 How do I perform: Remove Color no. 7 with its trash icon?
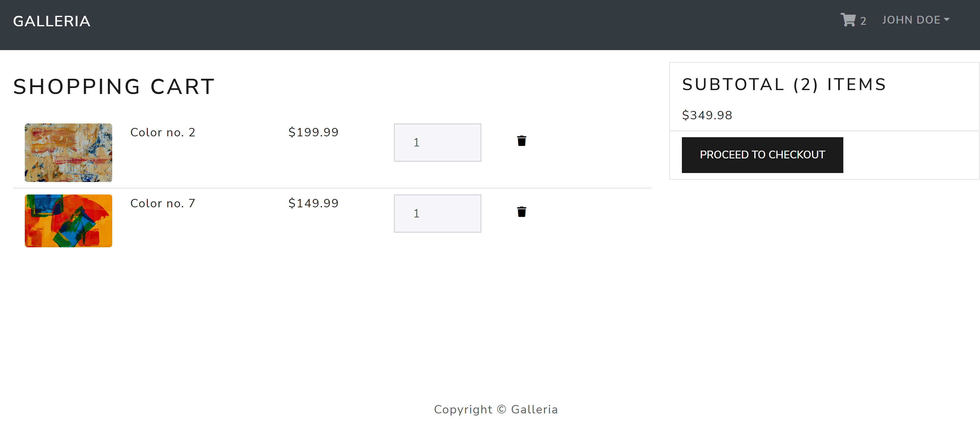(522, 212)
